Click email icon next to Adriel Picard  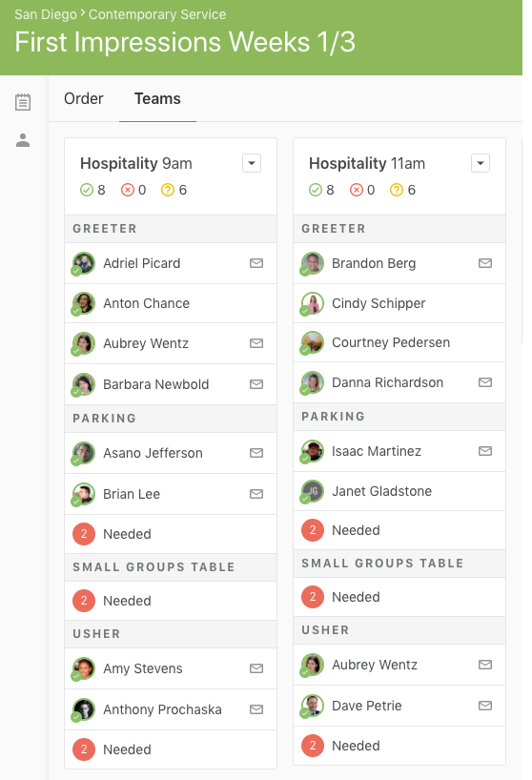tap(256, 263)
